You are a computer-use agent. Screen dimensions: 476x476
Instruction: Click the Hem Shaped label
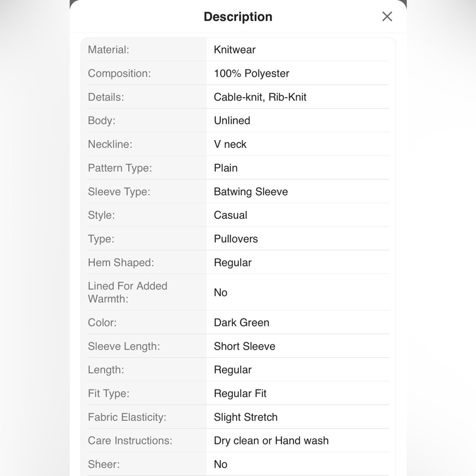pos(121,263)
